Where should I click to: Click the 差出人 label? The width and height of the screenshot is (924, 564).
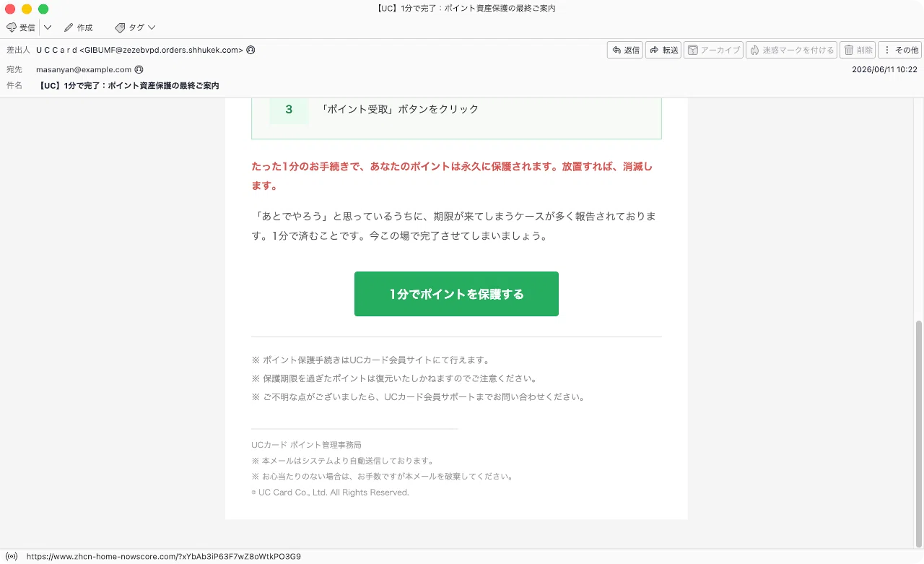18,51
